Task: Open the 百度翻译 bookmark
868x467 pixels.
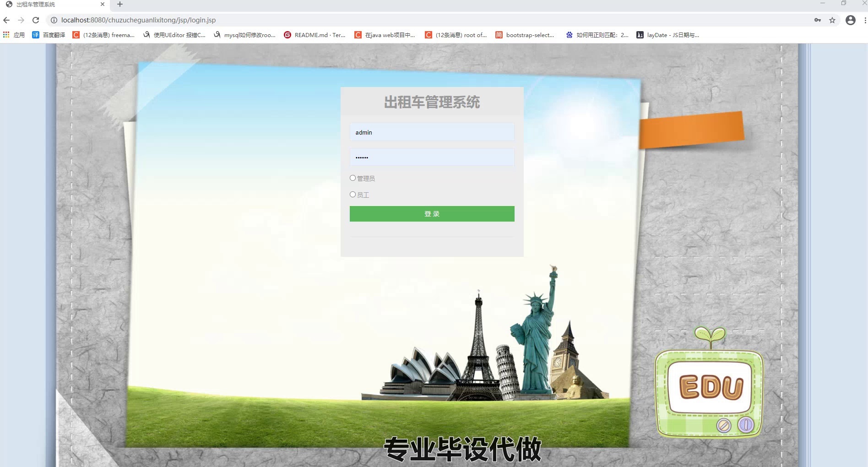Action: 49,35
